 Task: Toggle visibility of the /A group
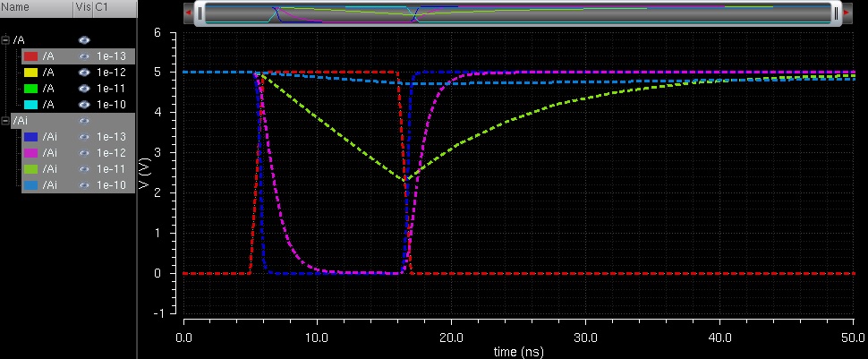pos(84,40)
